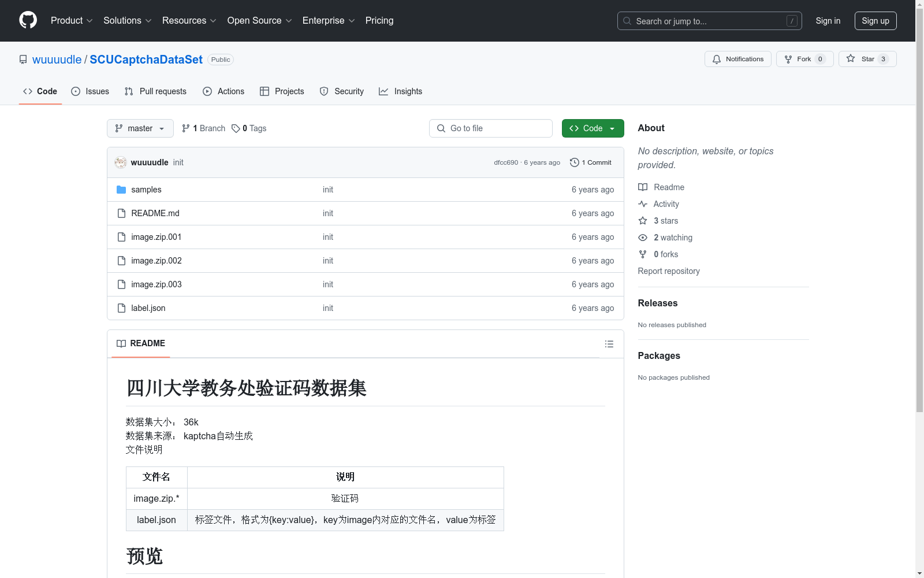Click the star count badge 3
Screen dimensions: 924x578
point(883,59)
